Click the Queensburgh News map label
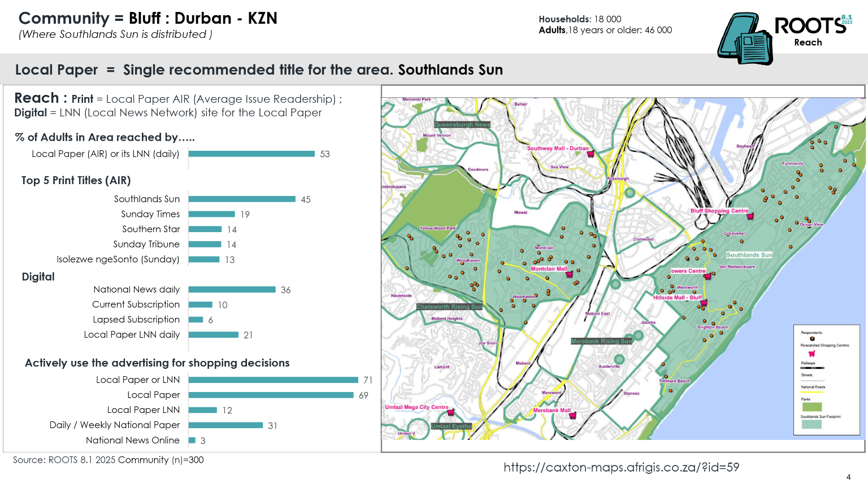 [462, 125]
